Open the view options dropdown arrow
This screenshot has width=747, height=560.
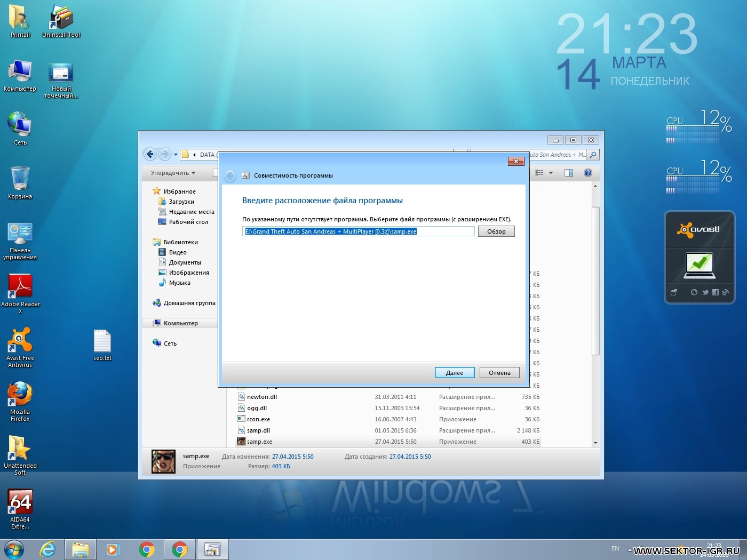point(551,173)
